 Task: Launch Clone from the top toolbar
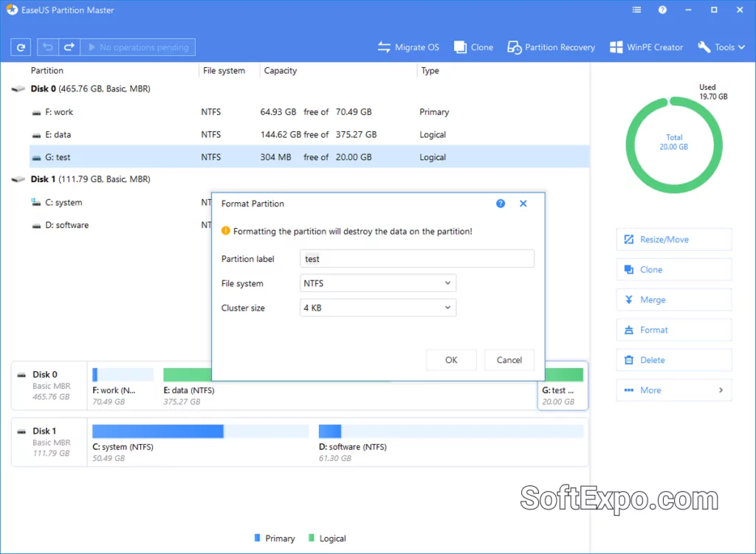click(473, 46)
